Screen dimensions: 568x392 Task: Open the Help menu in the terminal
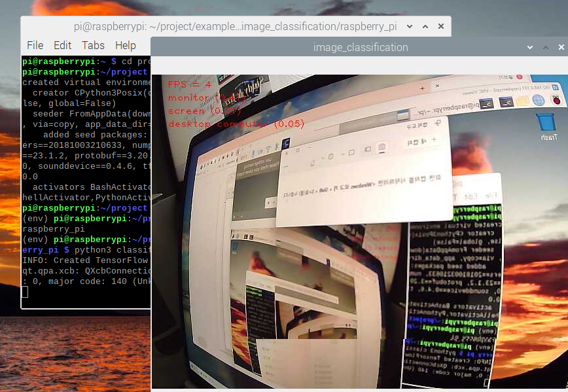[x=124, y=45]
